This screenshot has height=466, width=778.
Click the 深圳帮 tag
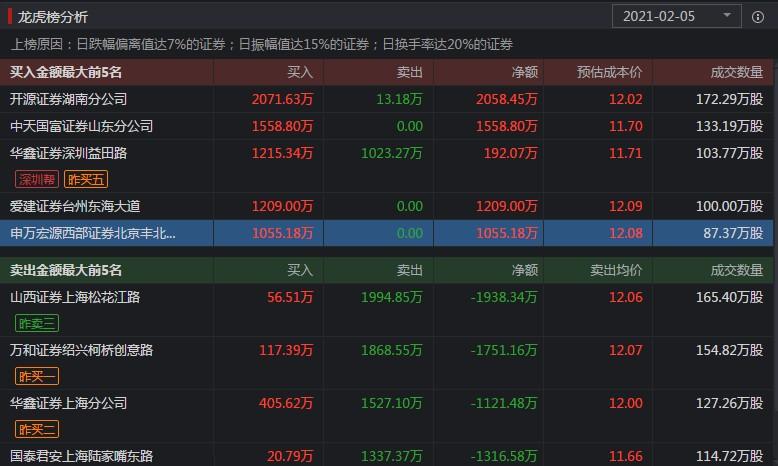[x=37, y=179]
